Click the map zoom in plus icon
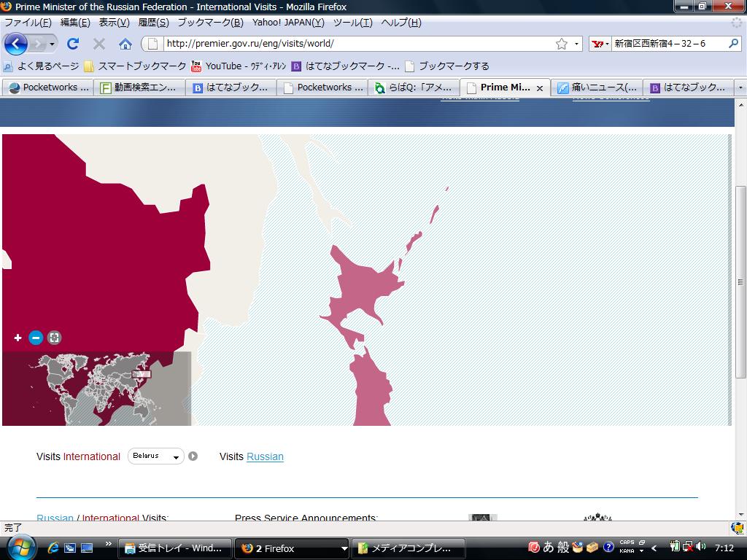The width and height of the screenshot is (747, 560). (18, 338)
